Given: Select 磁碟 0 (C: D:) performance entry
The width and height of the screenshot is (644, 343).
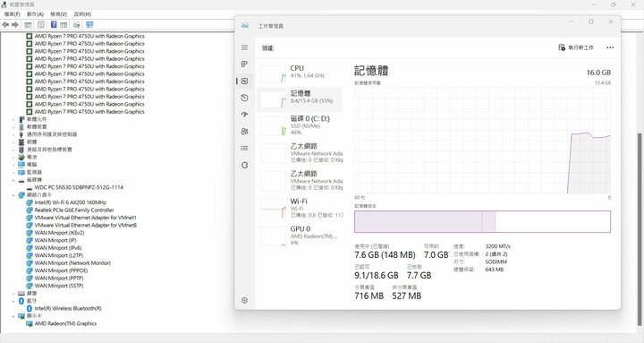Looking at the screenshot, I should pyautogui.click(x=300, y=125).
